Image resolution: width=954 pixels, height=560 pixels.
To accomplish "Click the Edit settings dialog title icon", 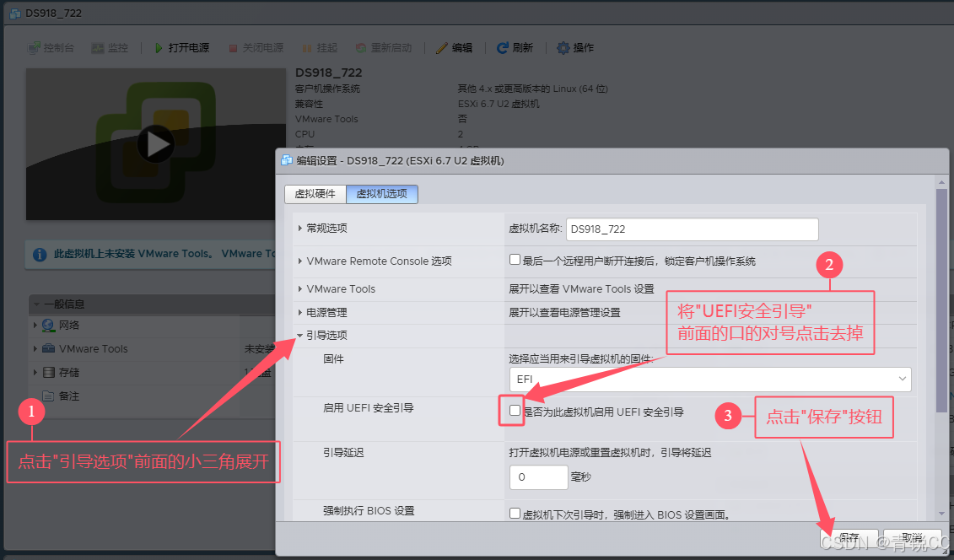I will pyautogui.click(x=287, y=160).
